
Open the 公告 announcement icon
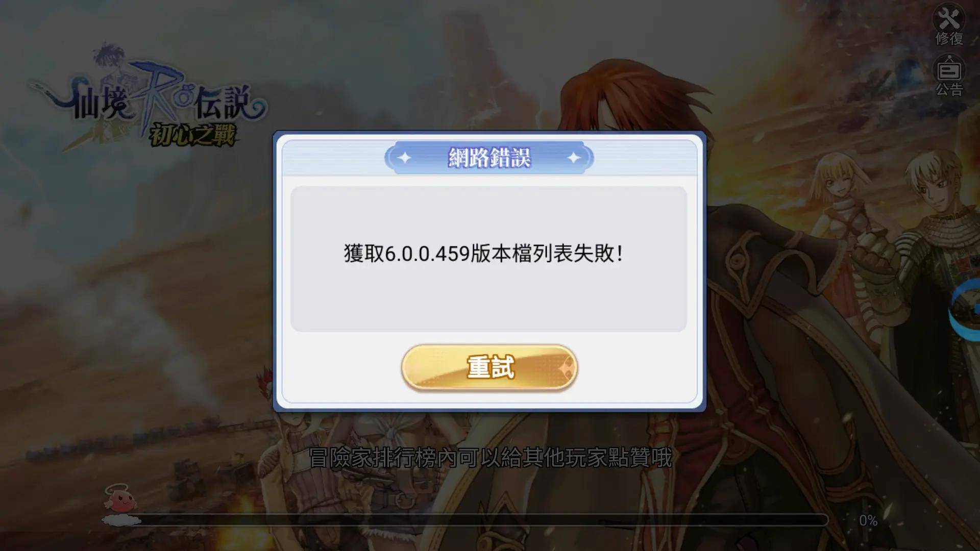pos(949,70)
